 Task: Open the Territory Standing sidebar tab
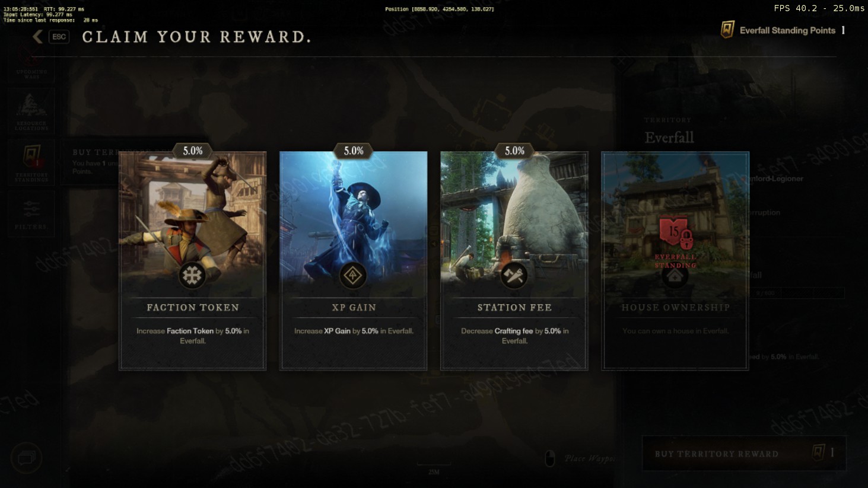tap(31, 162)
